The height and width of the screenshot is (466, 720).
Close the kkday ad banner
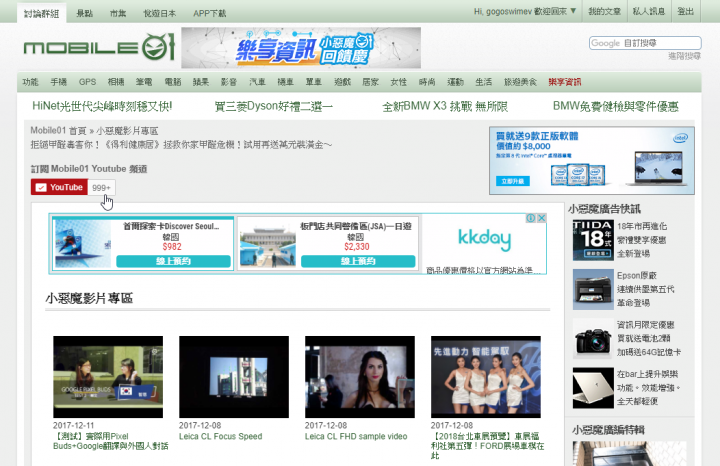tap(541, 218)
